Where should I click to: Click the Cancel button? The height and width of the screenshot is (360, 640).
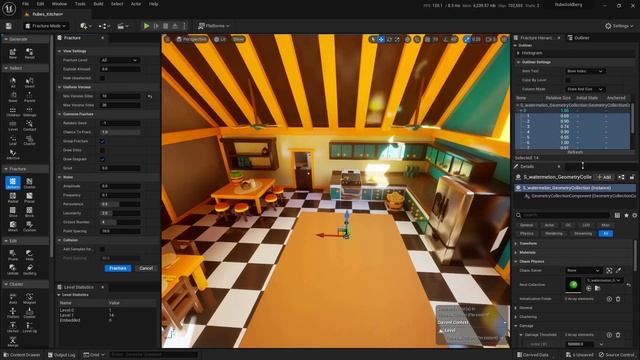pyautogui.click(x=146, y=268)
